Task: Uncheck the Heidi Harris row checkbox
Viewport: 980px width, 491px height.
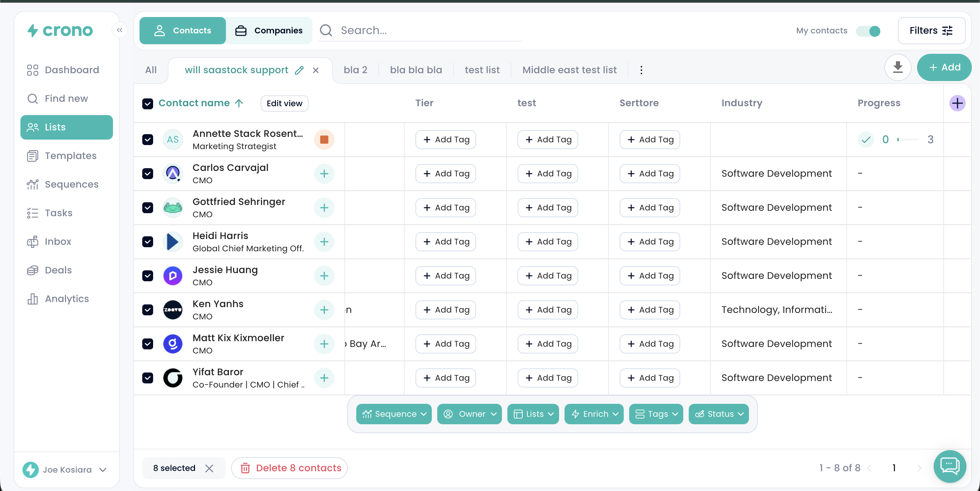Action: click(148, 242)
